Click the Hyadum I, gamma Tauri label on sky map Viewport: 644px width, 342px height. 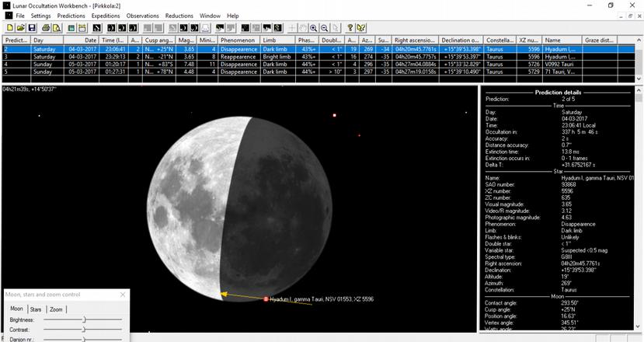pyautogui.click(x=322, y=299)
